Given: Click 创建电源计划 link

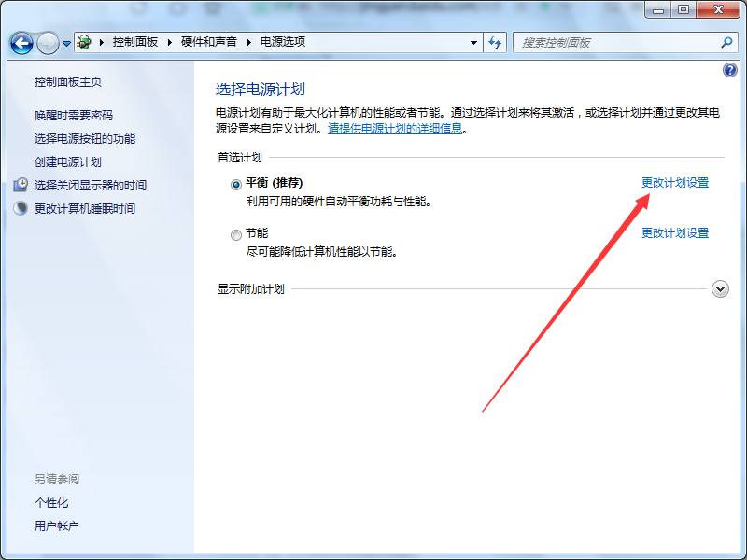Looking at the screenshot, I should 67,161.
